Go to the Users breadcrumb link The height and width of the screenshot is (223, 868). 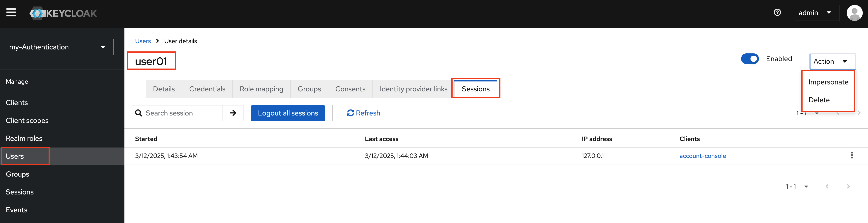[143, 41]
